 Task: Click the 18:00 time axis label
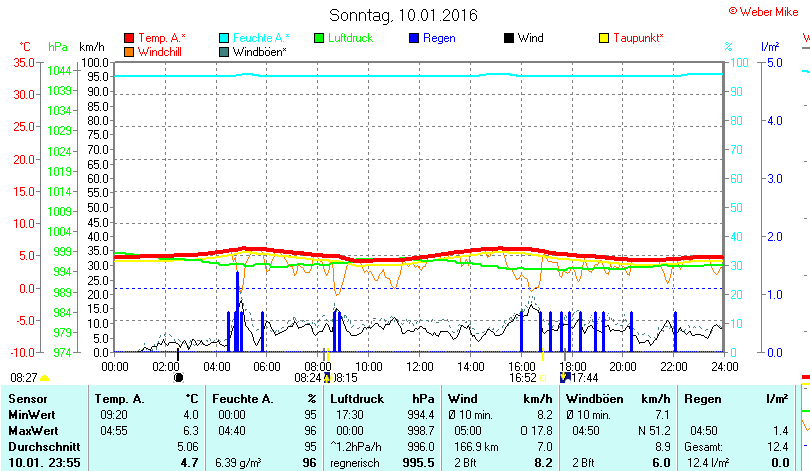click(x=572, y=367)
